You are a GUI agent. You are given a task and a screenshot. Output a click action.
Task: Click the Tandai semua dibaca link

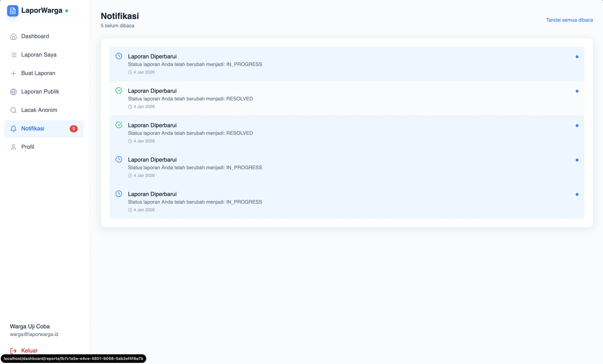(569, 20)
